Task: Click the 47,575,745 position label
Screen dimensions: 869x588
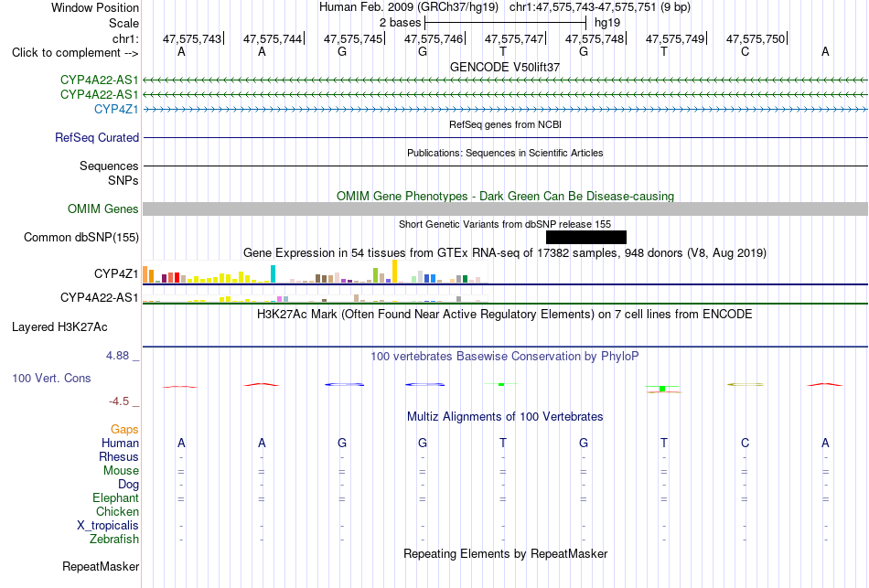Action: (353, 38)
